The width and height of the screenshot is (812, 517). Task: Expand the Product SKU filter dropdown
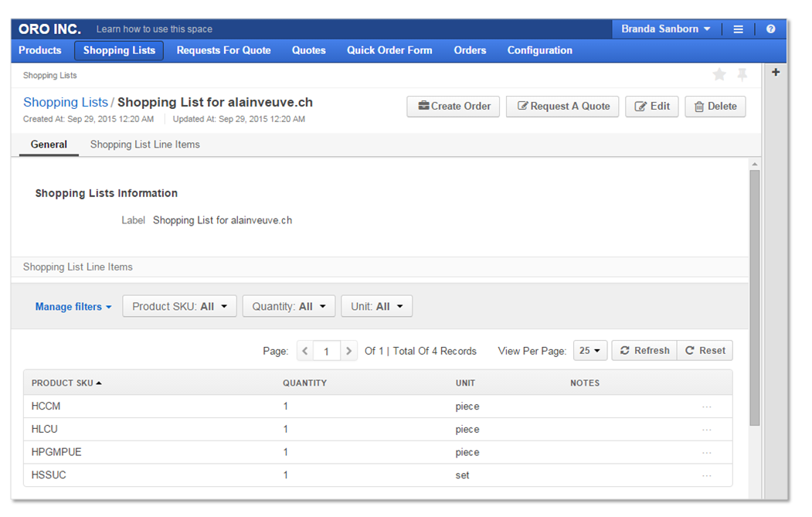tap(179, 307)
